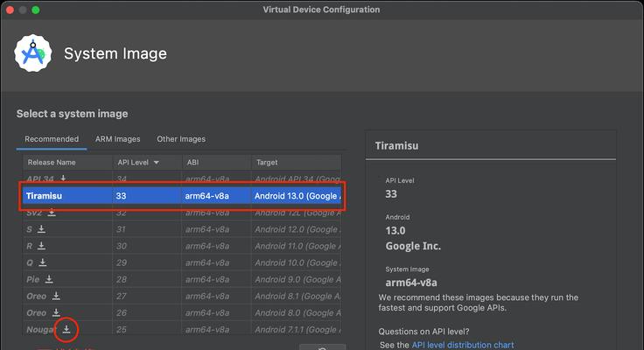Open the Other Images tab
This screenshot has height=350, width=644.
pyautogui.click(x=181, y=139)
